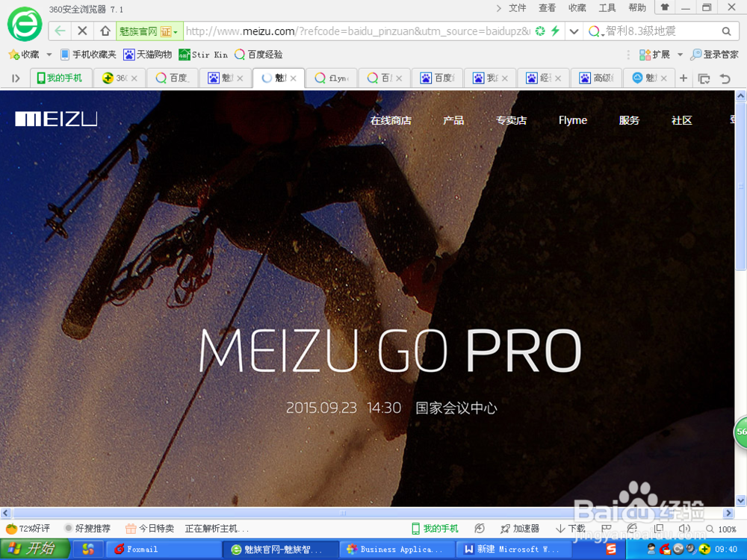747x560 pixels.
Task: Click the tab list windows icon
Action: (x=704, y=78)
